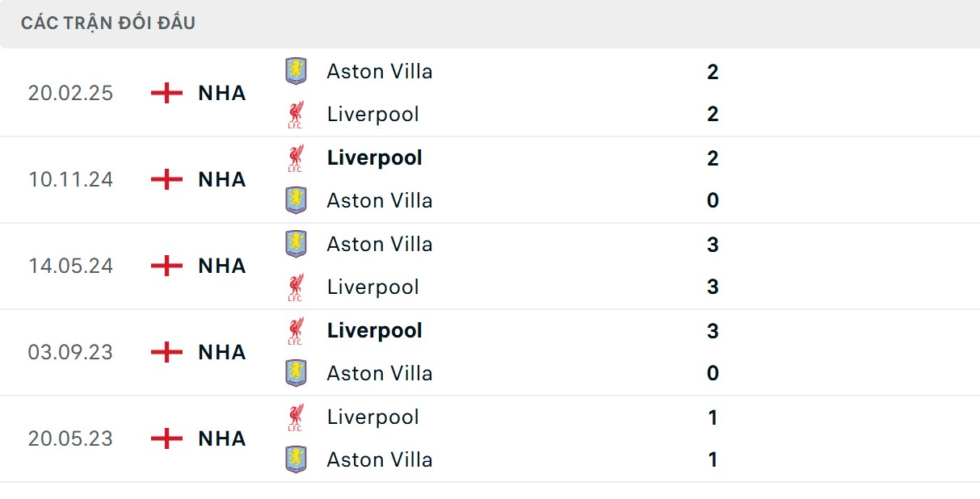The image size is (980, 499).
Task: Click Liverpool's score 3 in 03.09.23 match
Action: pos(712,331)
